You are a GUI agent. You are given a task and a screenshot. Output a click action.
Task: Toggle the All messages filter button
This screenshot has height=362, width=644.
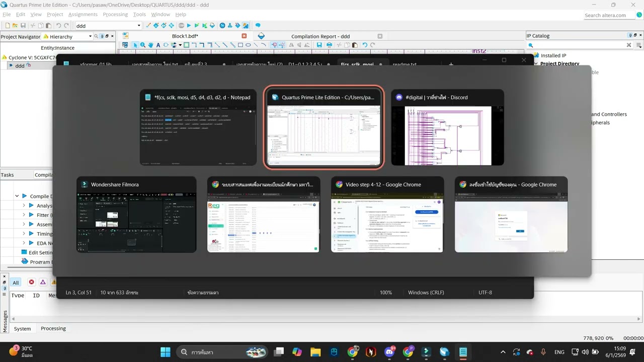click(x=16, y=283)
